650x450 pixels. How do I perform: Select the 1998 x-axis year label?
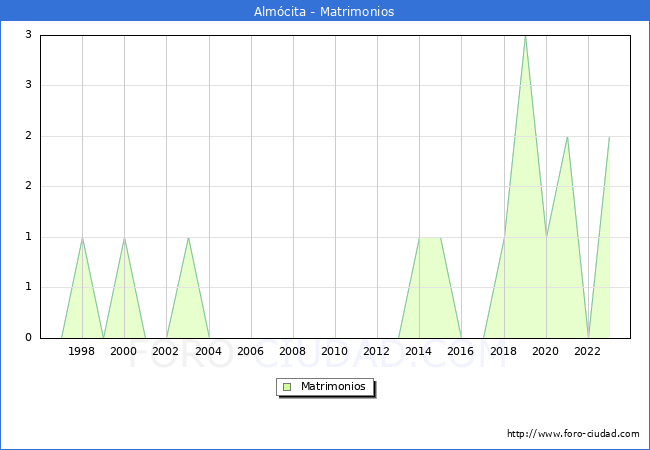tap(82, 352)
